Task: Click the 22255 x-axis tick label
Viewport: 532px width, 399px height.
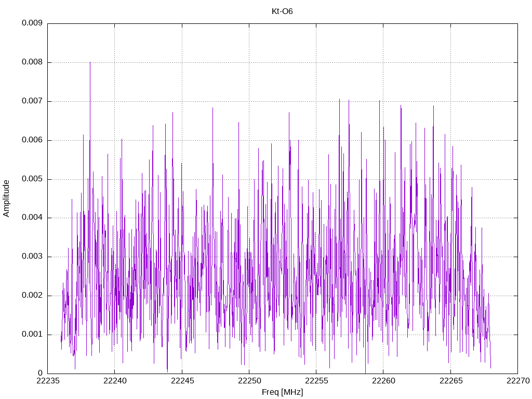Action: [316, 381]
